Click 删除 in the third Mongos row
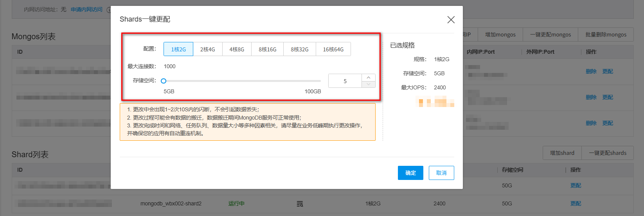 click(x=591, y=123)
